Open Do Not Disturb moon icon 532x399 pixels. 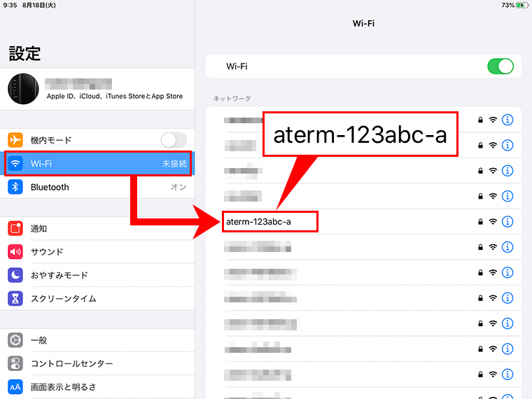(x=15, y=275)
